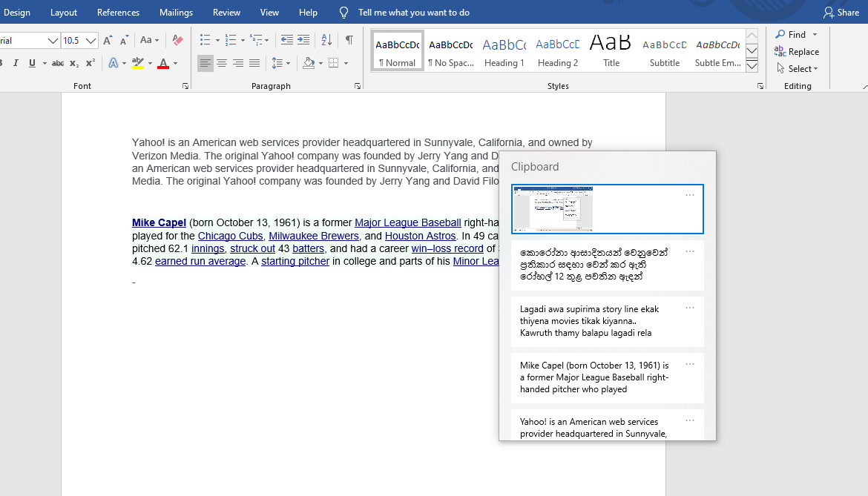Justify the paragraph text
The height and width of the screenshot is (496, 868).
point(254,63)
